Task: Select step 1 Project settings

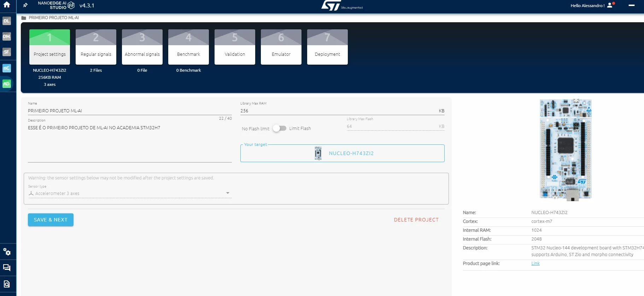Action: [49, 47]
